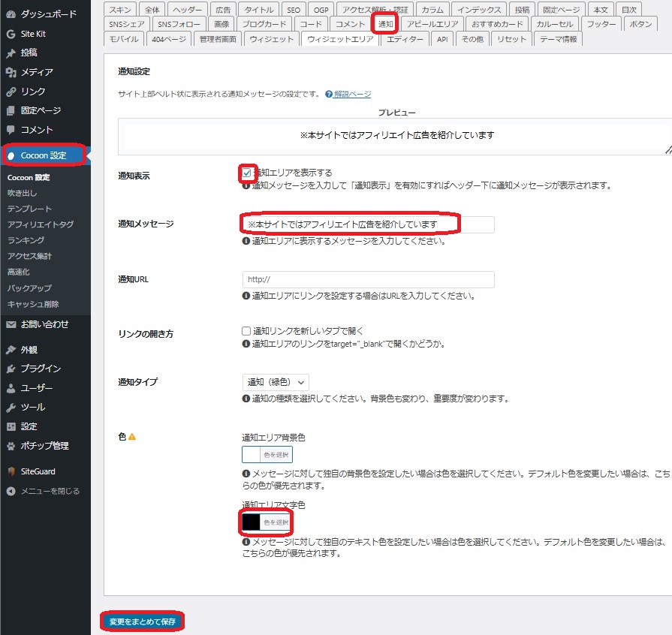
Task: Open Posts (投稿) via pin icon
Action: [11, 53]
